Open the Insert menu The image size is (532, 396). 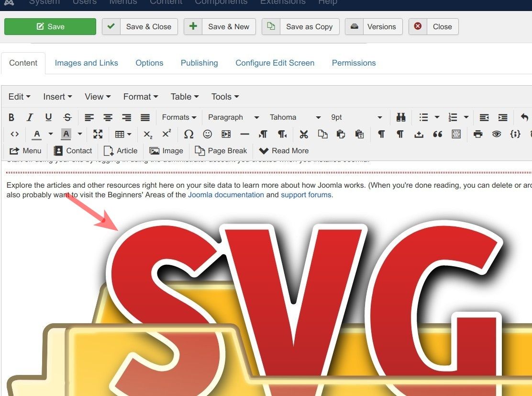tap(57, 97)
